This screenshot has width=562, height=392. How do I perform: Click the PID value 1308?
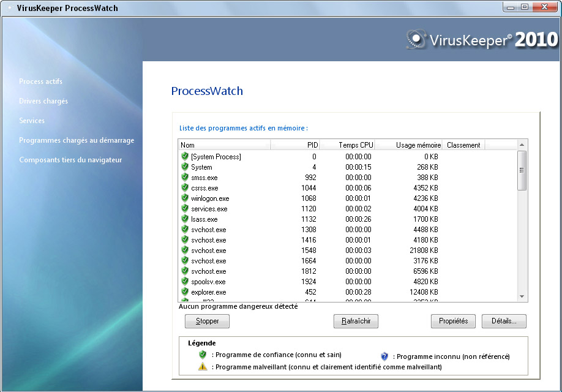click(309, 230)
